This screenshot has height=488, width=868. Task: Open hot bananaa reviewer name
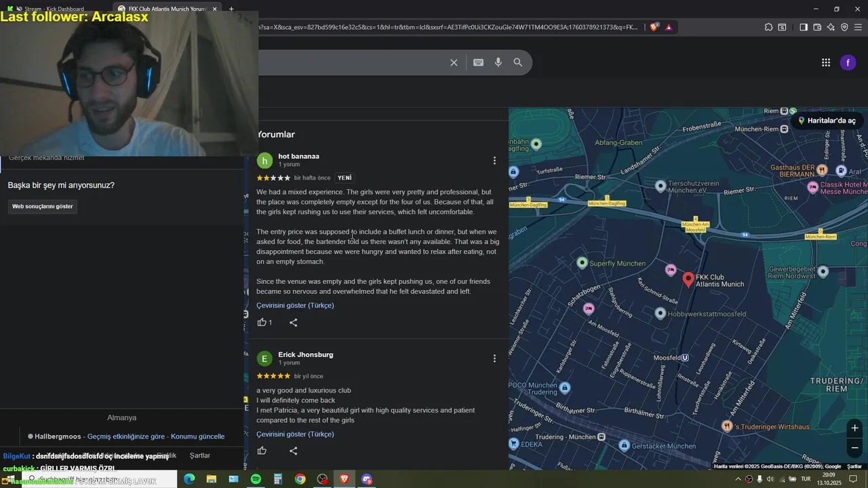(x=298, y=157)
